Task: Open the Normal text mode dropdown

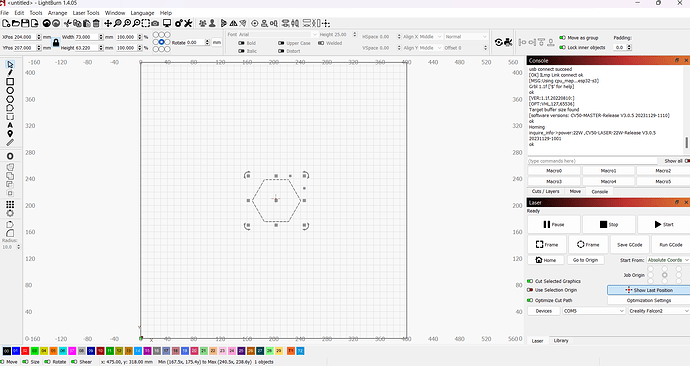Action: (466, 37)
